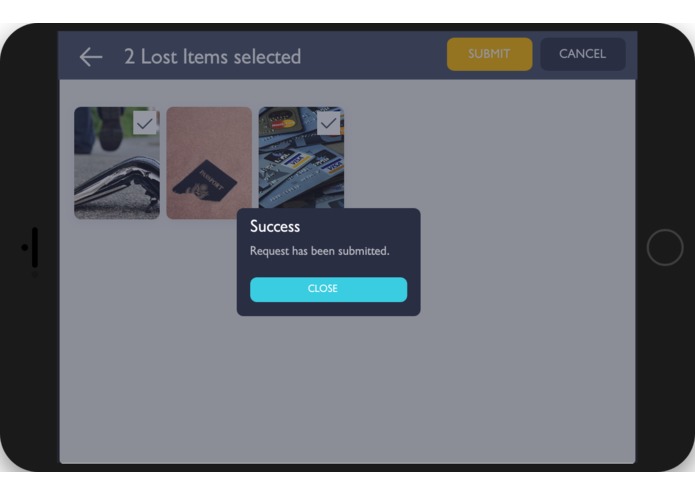
Task: Click the empty header space left of SUBMIT
Action: point(374,55)
